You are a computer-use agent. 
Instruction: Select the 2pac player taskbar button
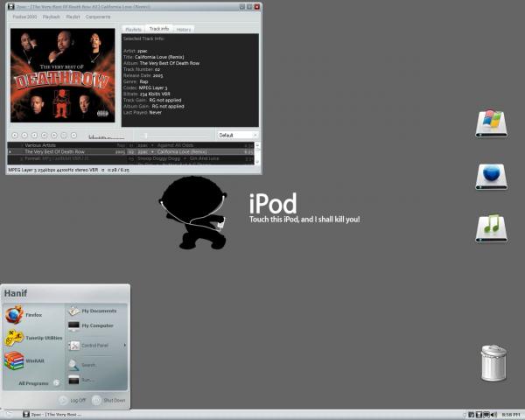pos(52,414)
